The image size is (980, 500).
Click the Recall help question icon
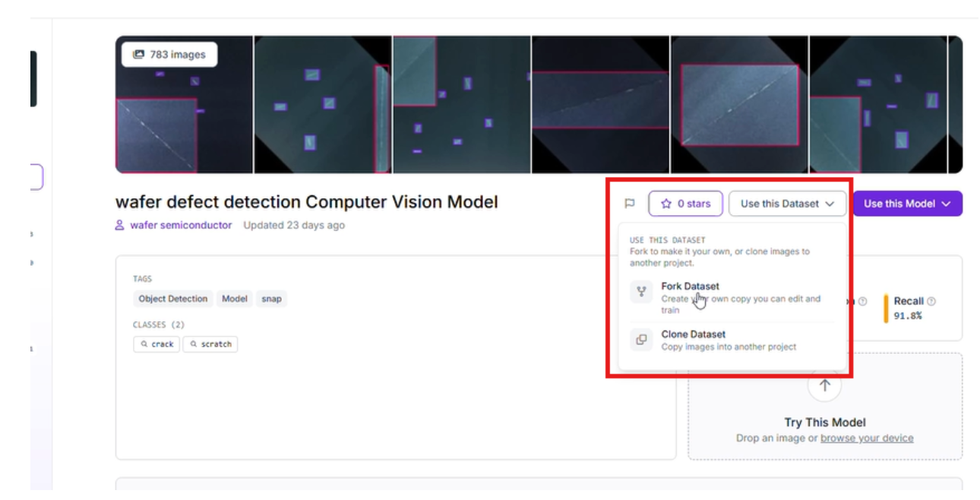click(x=931, y=302)
